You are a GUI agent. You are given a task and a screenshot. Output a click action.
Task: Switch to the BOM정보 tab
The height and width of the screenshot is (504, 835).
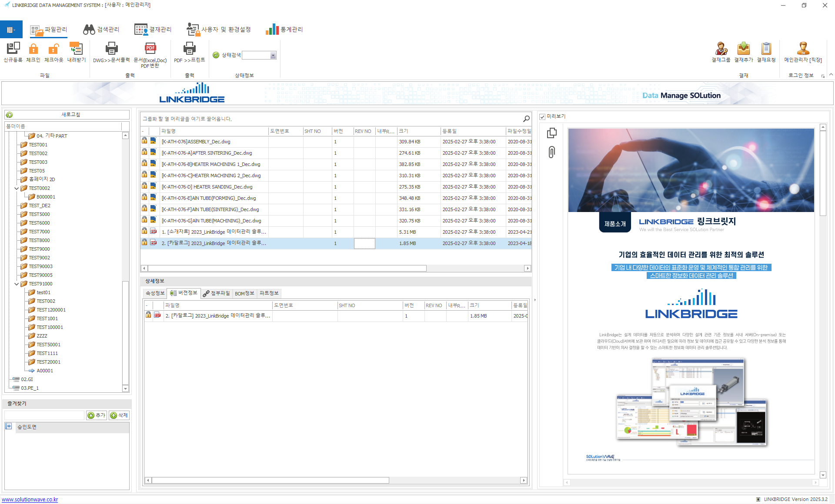pos(244,293)
